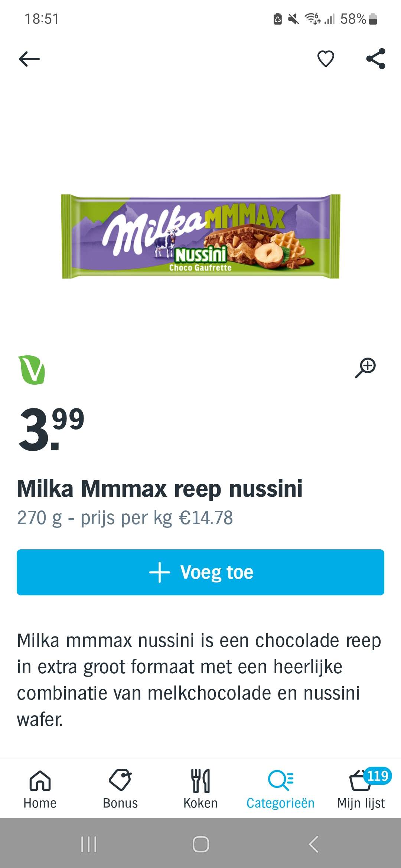401x868 pixels.
Task: Open Mijn lijst basket tab
Action: pos(361,789)
